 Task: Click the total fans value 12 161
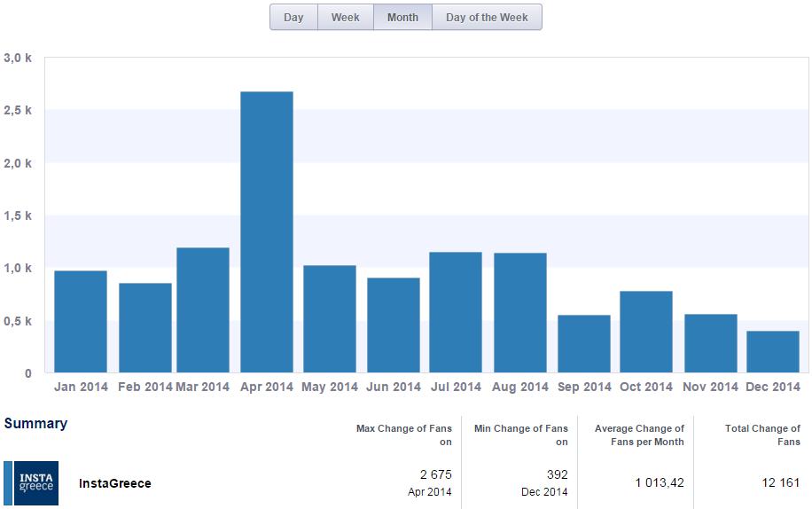(781, 482)
